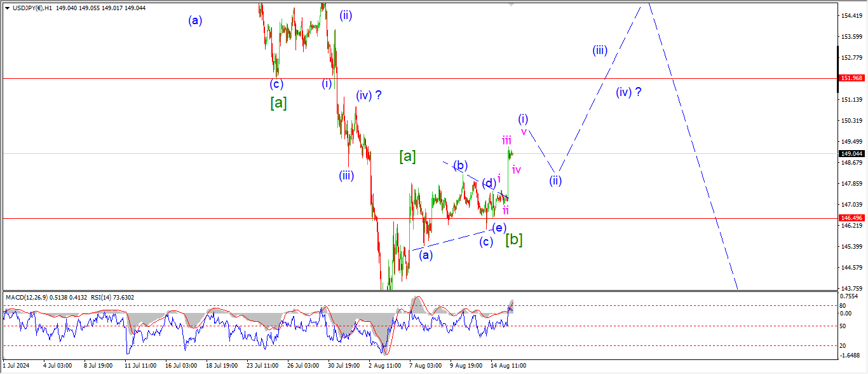Click the blue (a) label near triangle start
This screenshot has width=868, height=374.
(x=426, y=255)
